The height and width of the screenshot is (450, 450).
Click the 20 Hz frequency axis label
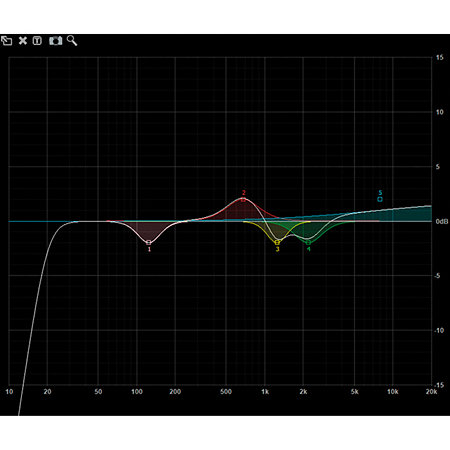(x=47, y=391)
